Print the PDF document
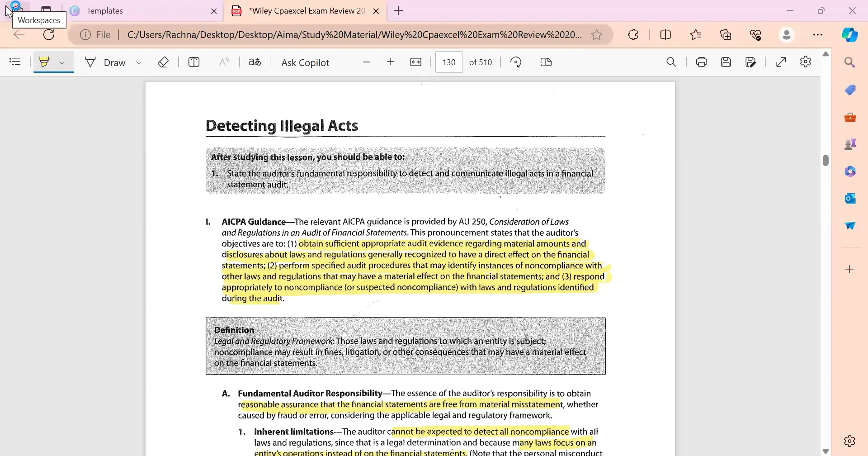Screen dimensions: 868x456 click(x=702, y=62)
